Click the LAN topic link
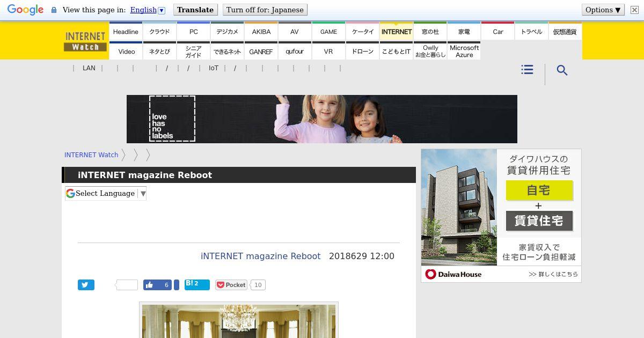This screenshot has width=644, height=338. tap(89, 68)
